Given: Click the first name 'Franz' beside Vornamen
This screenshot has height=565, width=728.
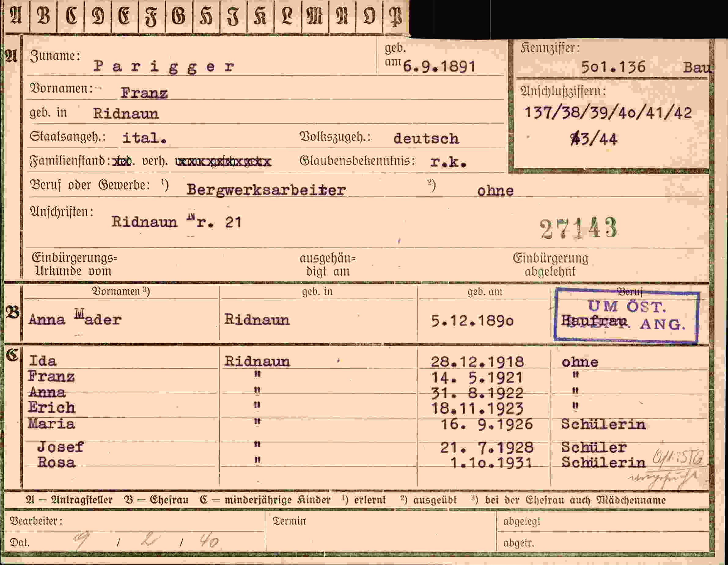Looking at the screenshot, I should click(x=144, y=93).
